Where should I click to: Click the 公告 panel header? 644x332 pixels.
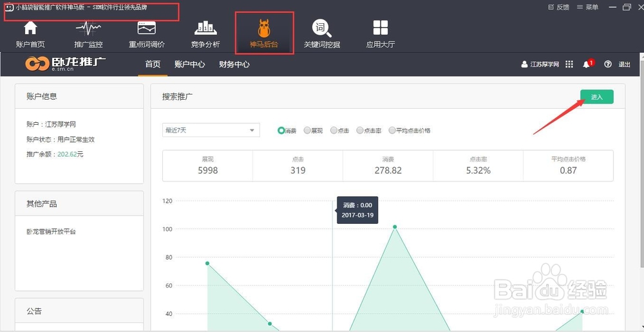coord(79,311)
